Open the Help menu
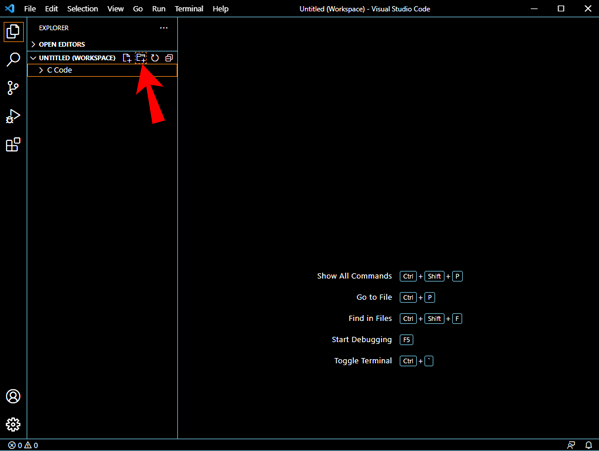 point(220,9)
